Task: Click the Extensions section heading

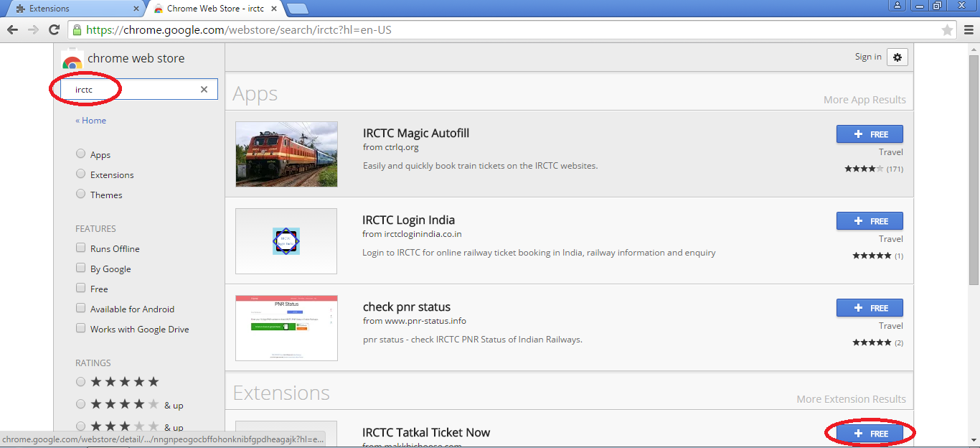Action: 281,393
